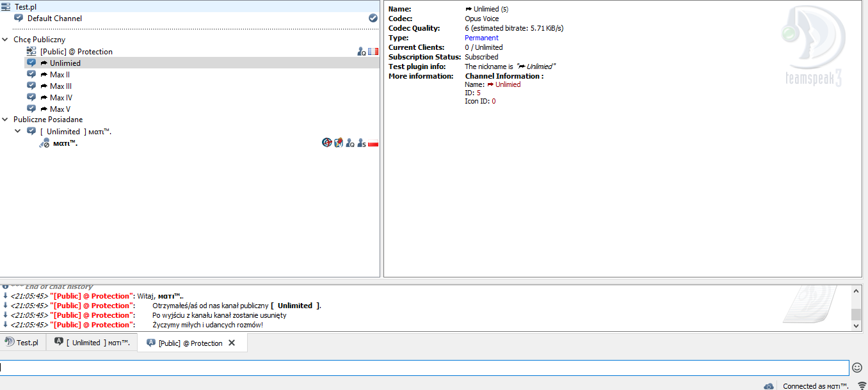Focus the chat message input field
868x390 pixels.
click(422, 368)
